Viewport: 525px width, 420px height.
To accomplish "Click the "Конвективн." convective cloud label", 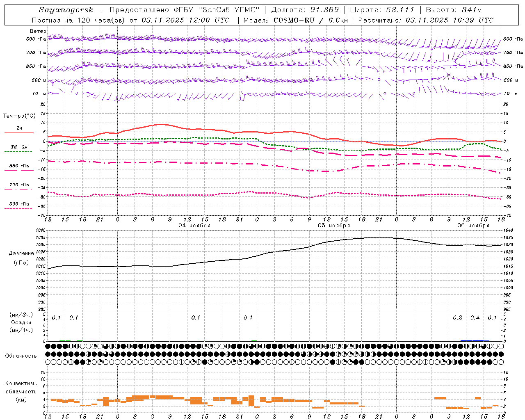I will click(21, 383).
